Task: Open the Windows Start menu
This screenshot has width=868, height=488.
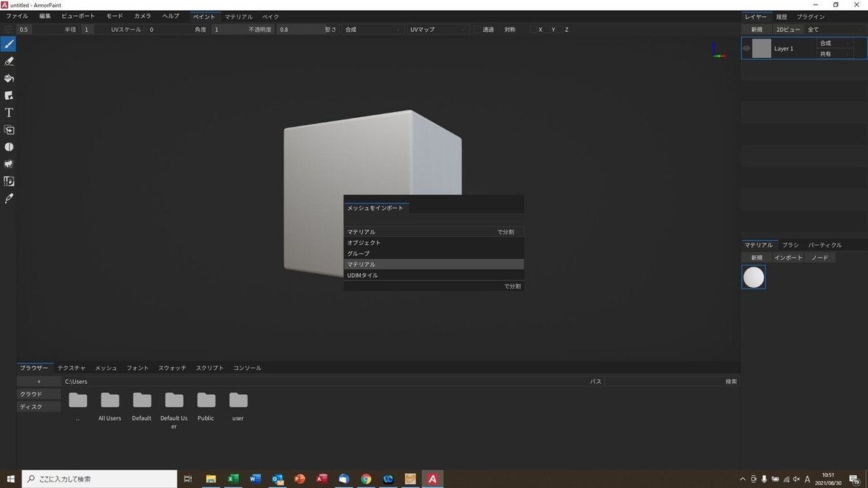Action: coord(11,479)
